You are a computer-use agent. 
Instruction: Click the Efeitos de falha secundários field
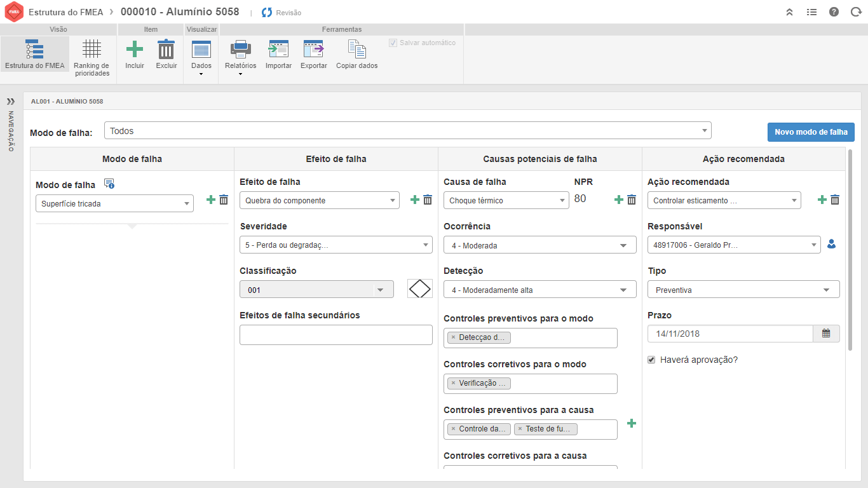(336, 335)
